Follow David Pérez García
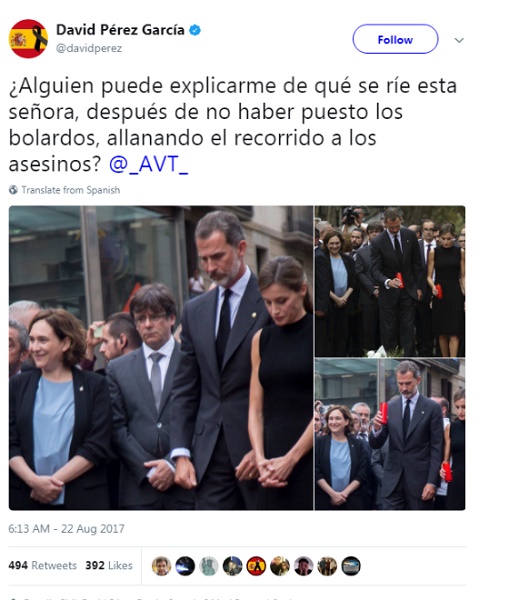Image resolution: width=529 pixels, height=600 pixels. pos(395,39)
